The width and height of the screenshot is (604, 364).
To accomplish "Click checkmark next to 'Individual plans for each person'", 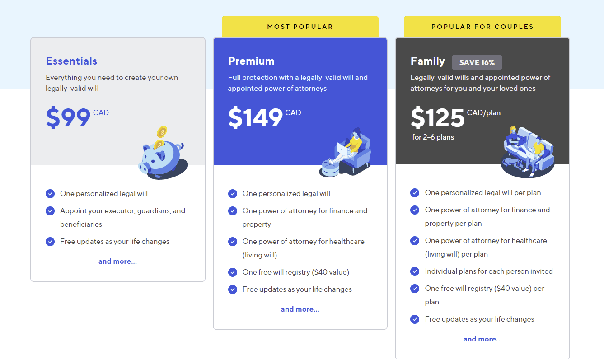I will (x=415, y=271).
